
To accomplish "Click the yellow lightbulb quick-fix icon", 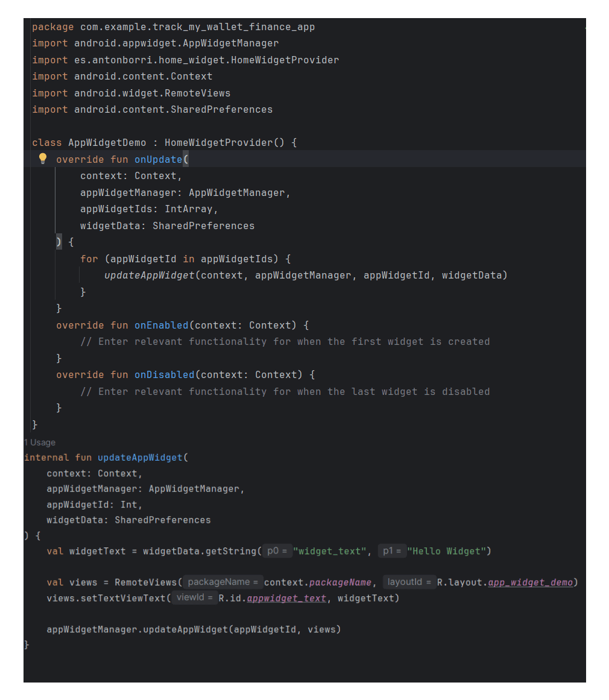I will [43, 159].
